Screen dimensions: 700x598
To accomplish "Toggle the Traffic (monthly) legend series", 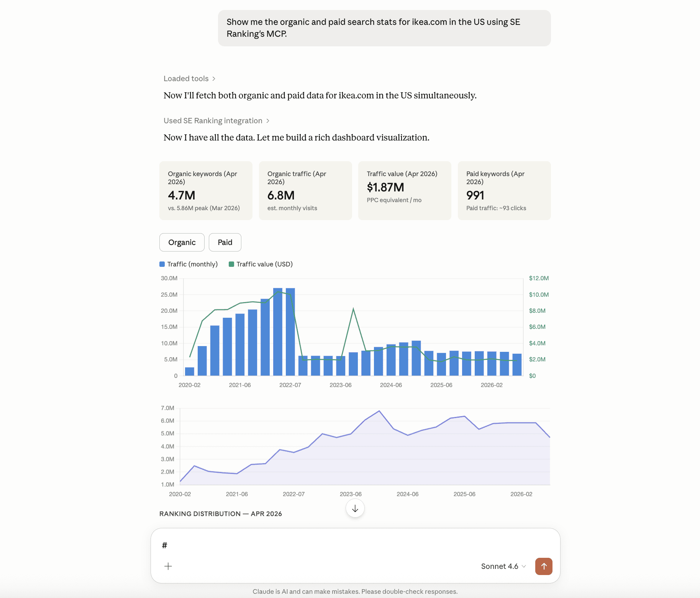I will pos(189,264).
